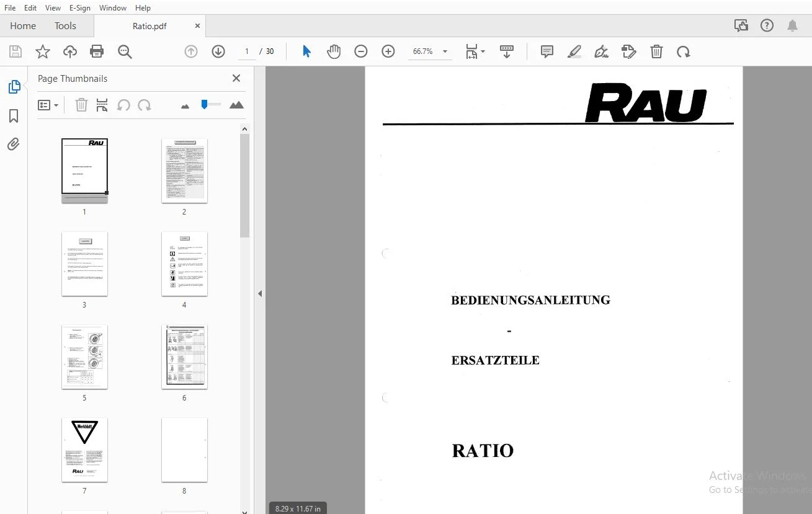Rotate selected thumbnail counterclockwise
812x514 pixels.
[x=123, y=105]
